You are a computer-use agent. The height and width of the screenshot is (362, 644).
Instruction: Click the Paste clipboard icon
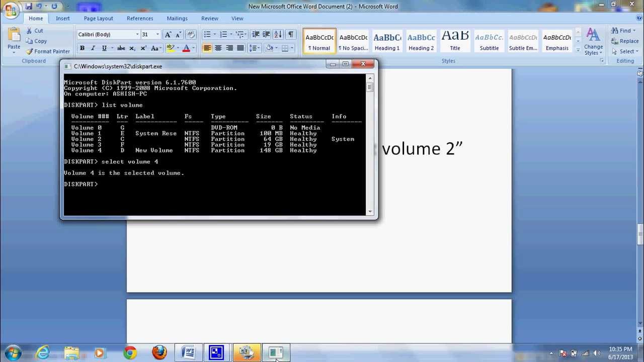tap(14, 35)
